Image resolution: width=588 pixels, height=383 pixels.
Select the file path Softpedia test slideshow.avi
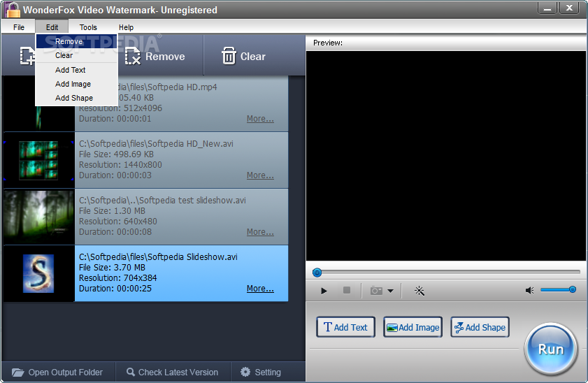tap(162, 201)
